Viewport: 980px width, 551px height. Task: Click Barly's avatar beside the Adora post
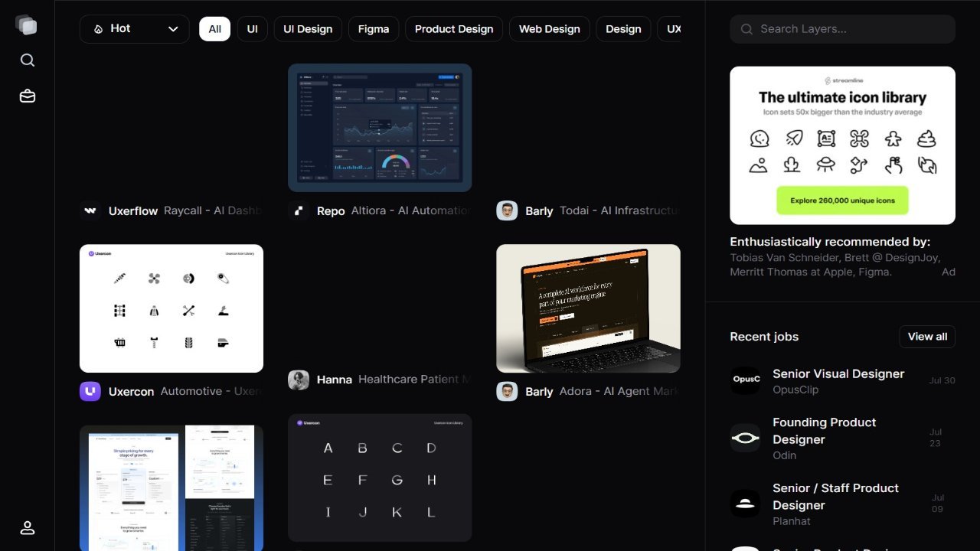pyautogui.click(x=507, y=391)
